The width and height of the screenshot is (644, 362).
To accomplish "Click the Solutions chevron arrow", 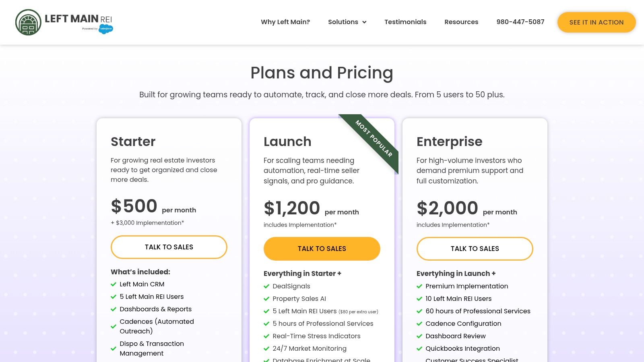I will pyautogui.click(x=364, y=22).
